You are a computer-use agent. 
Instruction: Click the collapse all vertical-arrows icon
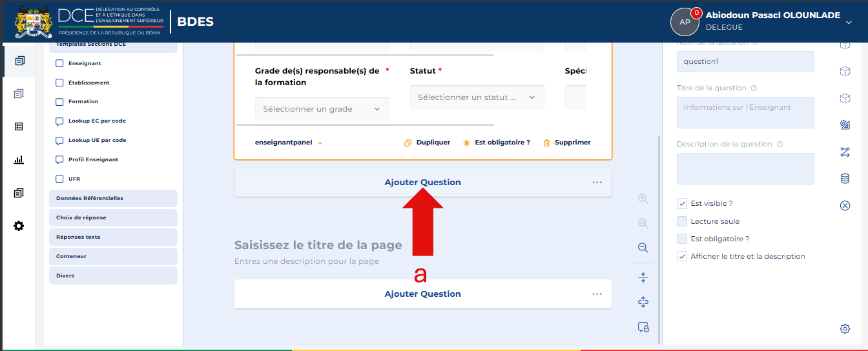[x=643, y=277]
